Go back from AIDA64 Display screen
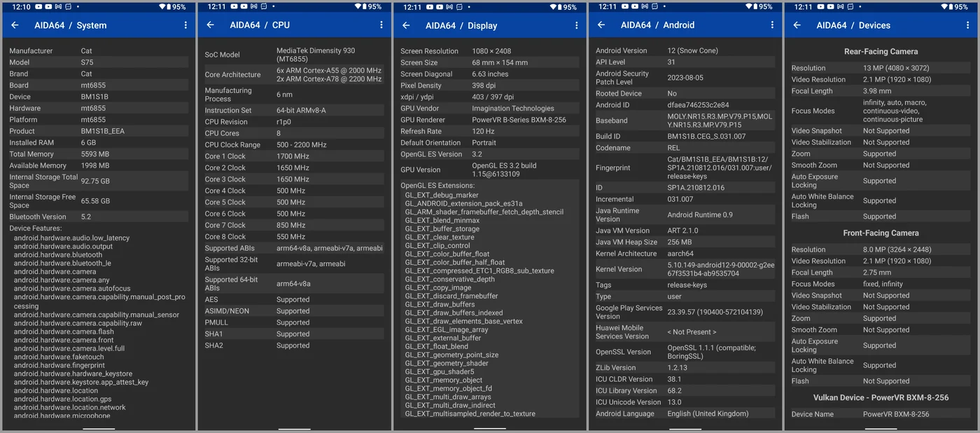Screen dimensions: 980x433 406,25
